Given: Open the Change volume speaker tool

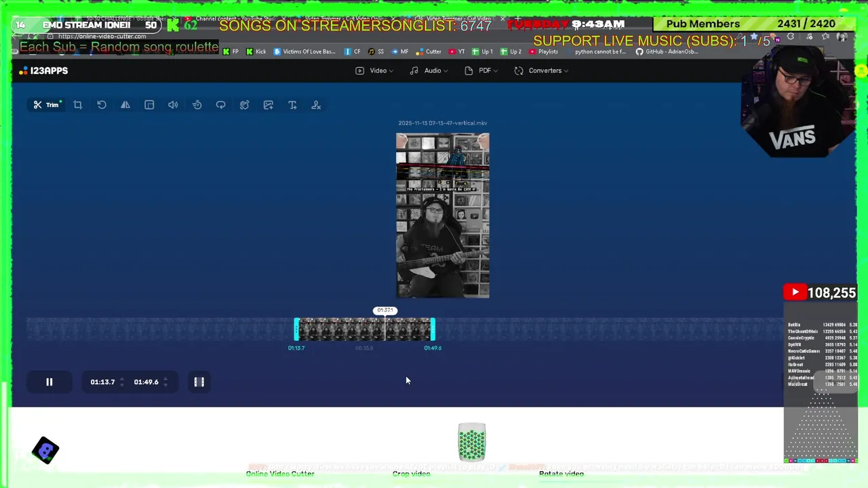Looking at the screenshot, I should tap(173, 105).
